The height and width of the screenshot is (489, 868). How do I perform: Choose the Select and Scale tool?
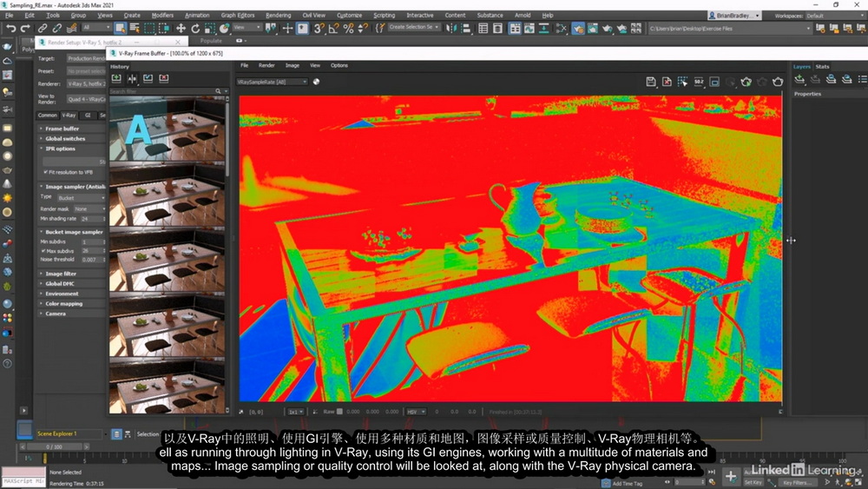click(x=210, y=29)
